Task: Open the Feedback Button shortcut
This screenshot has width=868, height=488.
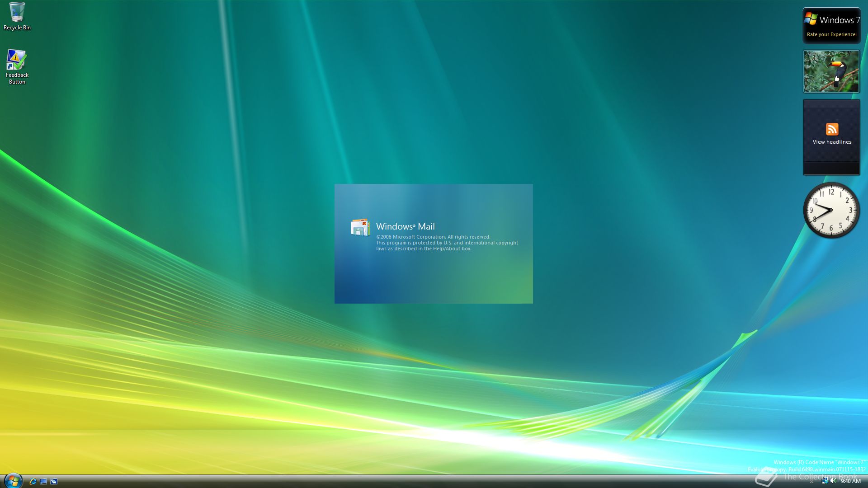Action: point(17,66)
